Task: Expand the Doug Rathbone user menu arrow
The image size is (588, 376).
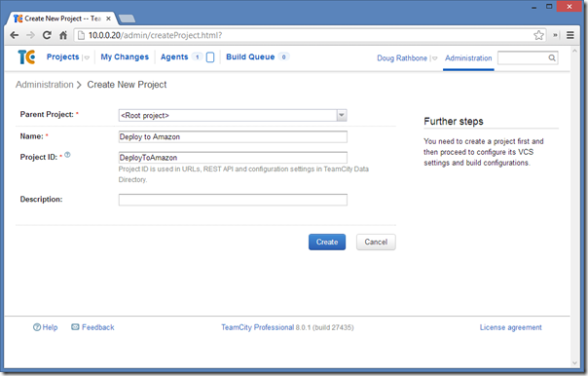Action: (x=434, y=58)
